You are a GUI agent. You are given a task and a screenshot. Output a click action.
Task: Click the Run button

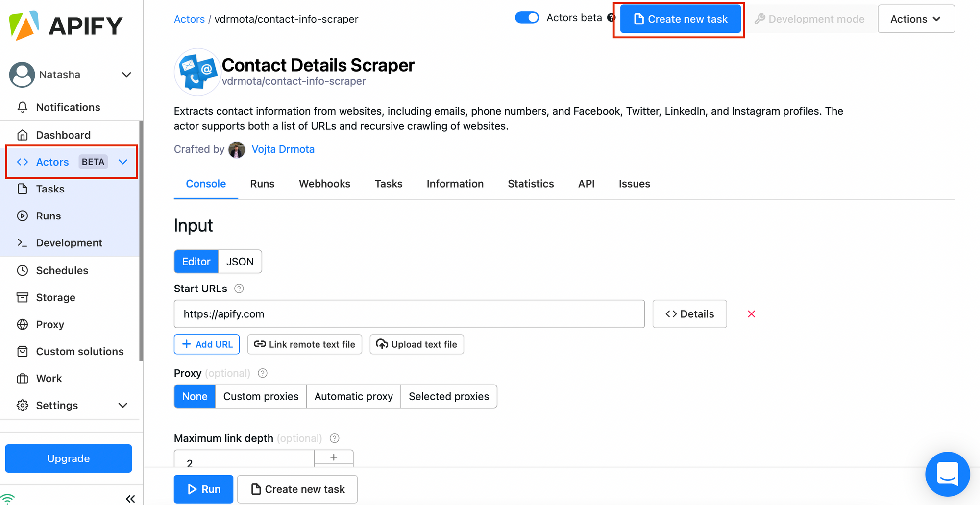click(x=203, y=489)
